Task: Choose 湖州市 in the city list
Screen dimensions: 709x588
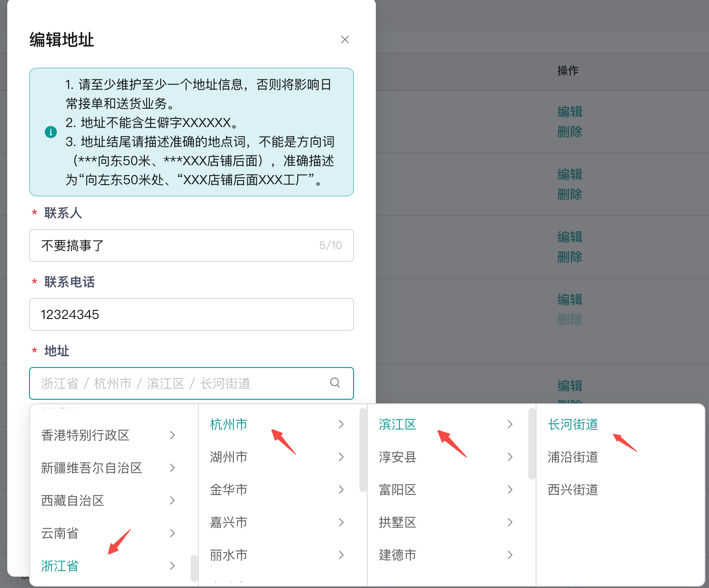Action: pyautogui.click(x=229, y=457)
